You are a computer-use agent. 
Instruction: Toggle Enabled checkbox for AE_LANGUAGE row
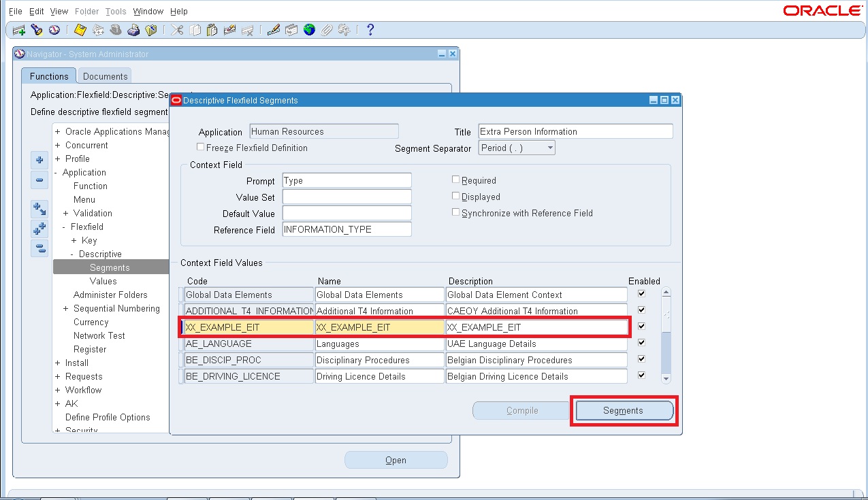(x=641, y=343)
